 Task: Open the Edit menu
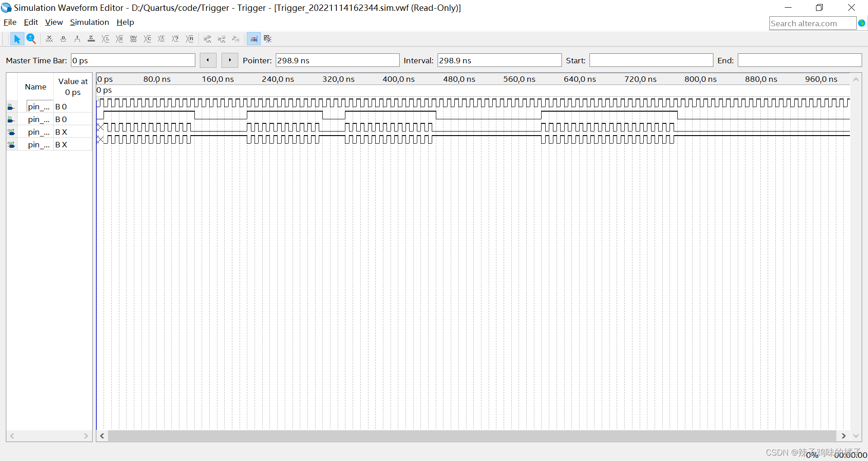point(31,22)
